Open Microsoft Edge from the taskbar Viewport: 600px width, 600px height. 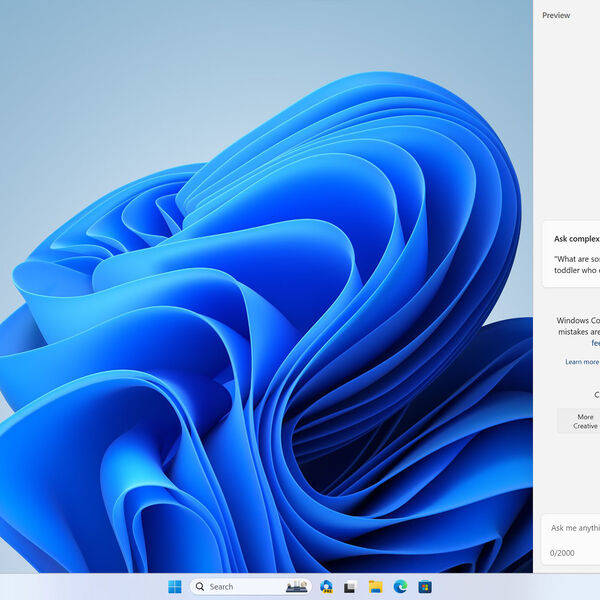tap(400, 587)
